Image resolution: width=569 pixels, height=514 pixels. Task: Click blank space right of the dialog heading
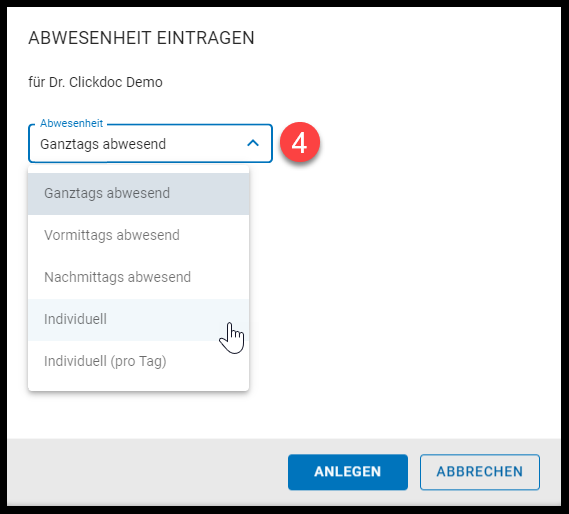(399, 38)
